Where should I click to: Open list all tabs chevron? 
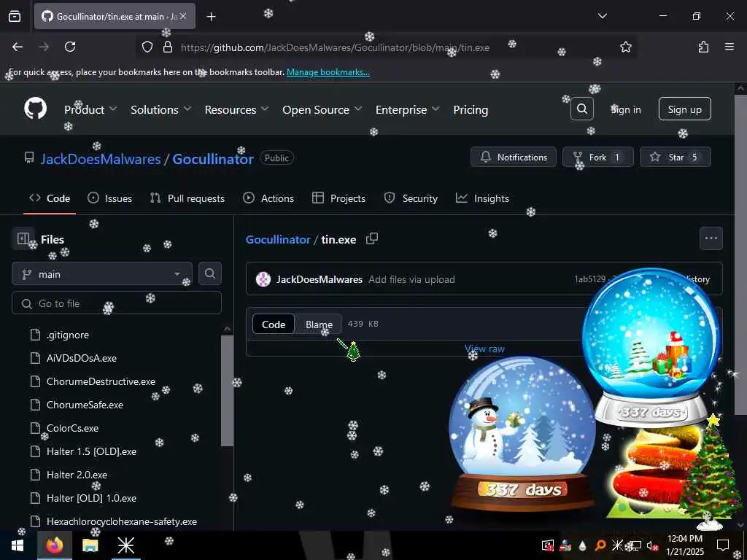tap(602, 16)
